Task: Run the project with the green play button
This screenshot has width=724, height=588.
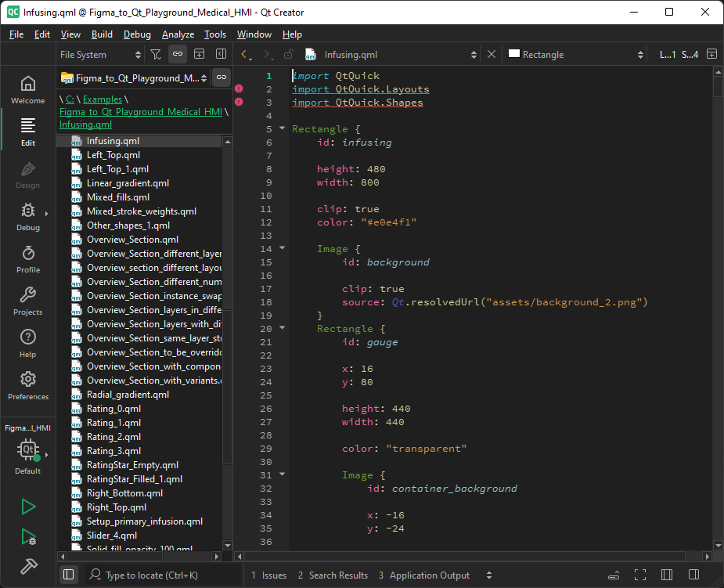Action: tap(28, 507)
